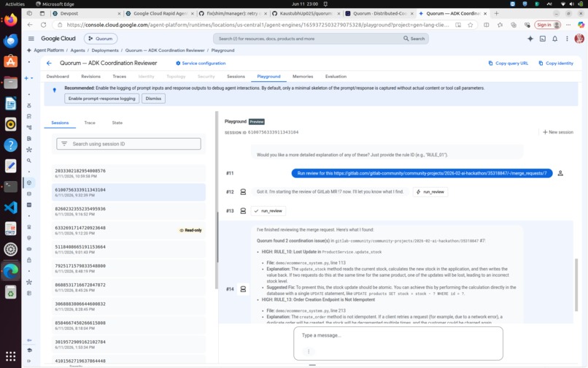Select the State sub-tab in left panel
Screen dimensions: 588x368
tap(117, 123)
